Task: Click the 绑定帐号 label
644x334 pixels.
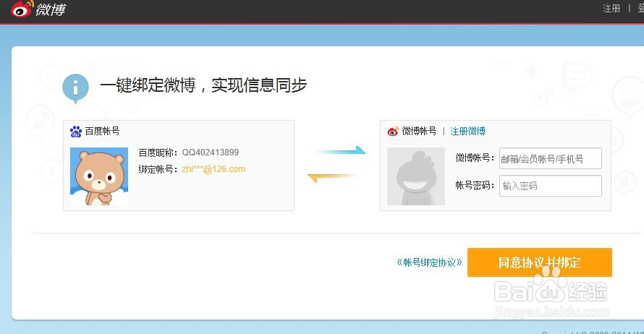Action: click(158, 169)
